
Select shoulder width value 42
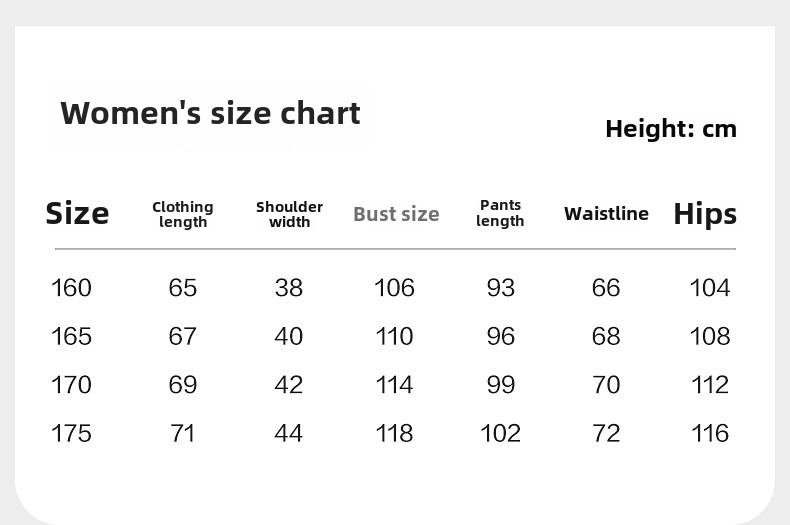289,385
